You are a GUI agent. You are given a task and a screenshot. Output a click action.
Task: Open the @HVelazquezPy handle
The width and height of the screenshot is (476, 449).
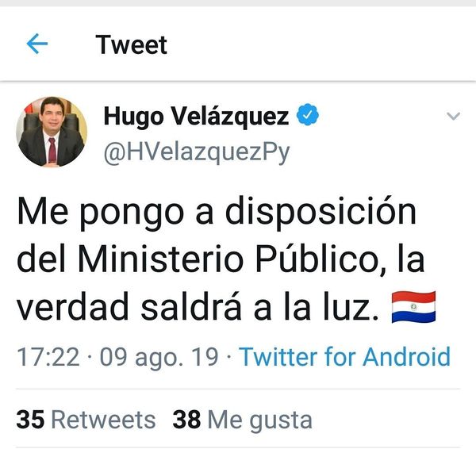(x=197, y=152)
